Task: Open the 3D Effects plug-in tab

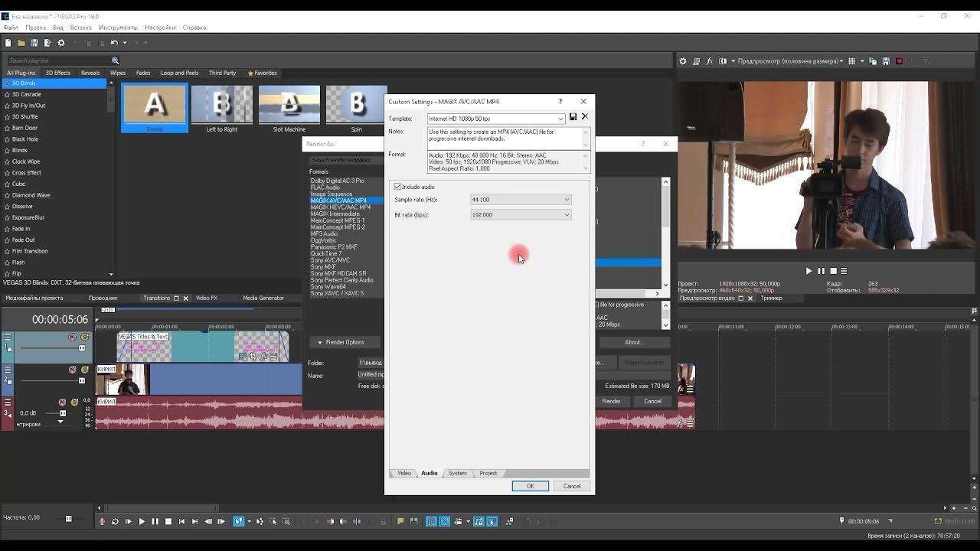Action: point(58,73)
